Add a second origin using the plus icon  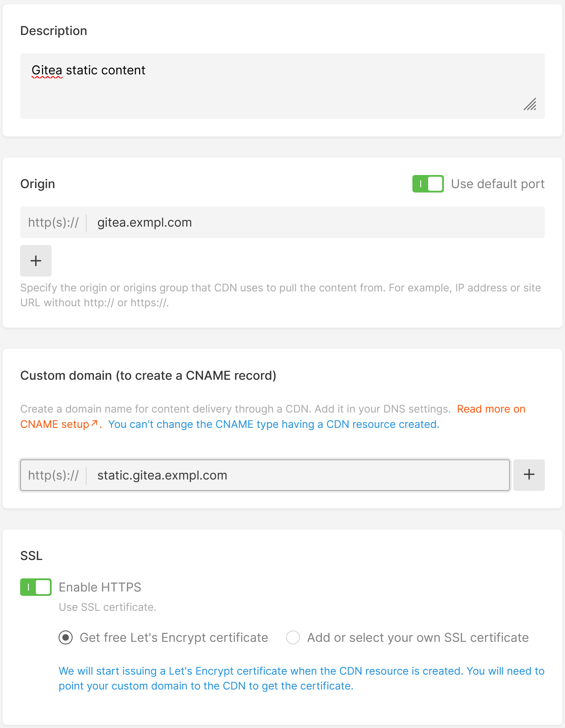pos(35,260)
